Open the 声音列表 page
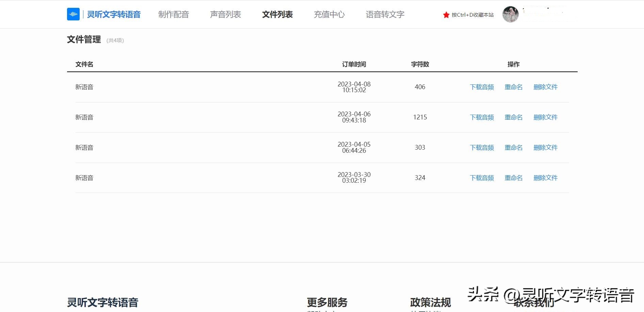The image size is (644, 312). point(226,15)
